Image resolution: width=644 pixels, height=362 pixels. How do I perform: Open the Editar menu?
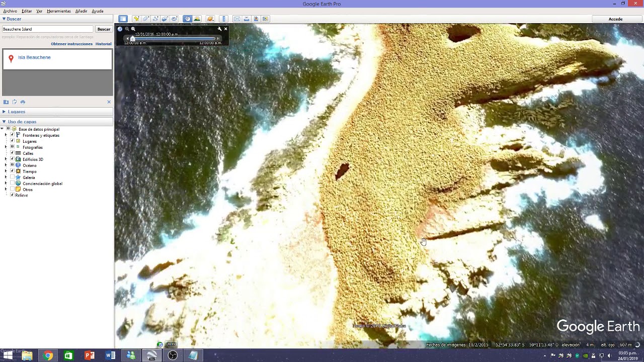coord(27,11)
